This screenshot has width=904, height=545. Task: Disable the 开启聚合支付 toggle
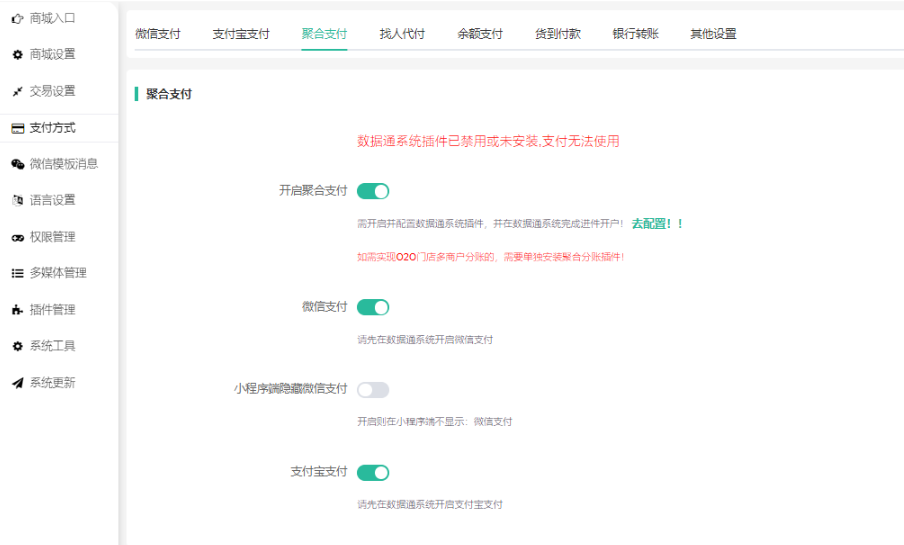click(372, 191)
